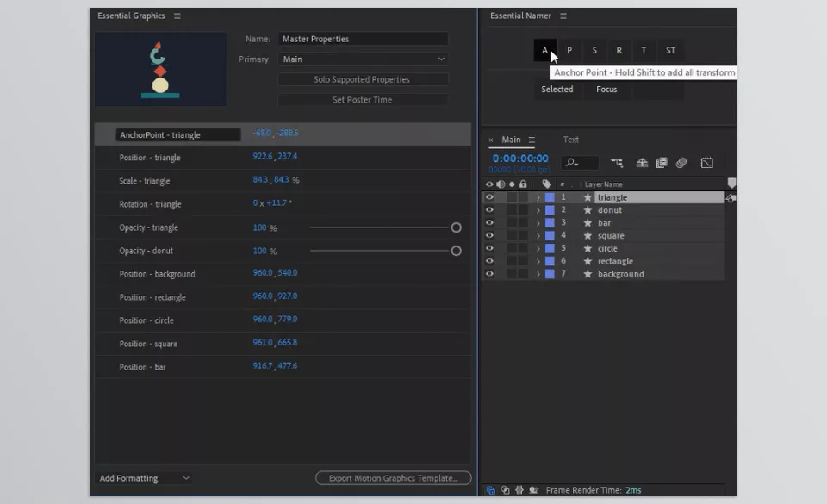This screenshot has height=504, width=827.
Task: Click the A anchor point button in Essential Namer
Action: [544, 51]
